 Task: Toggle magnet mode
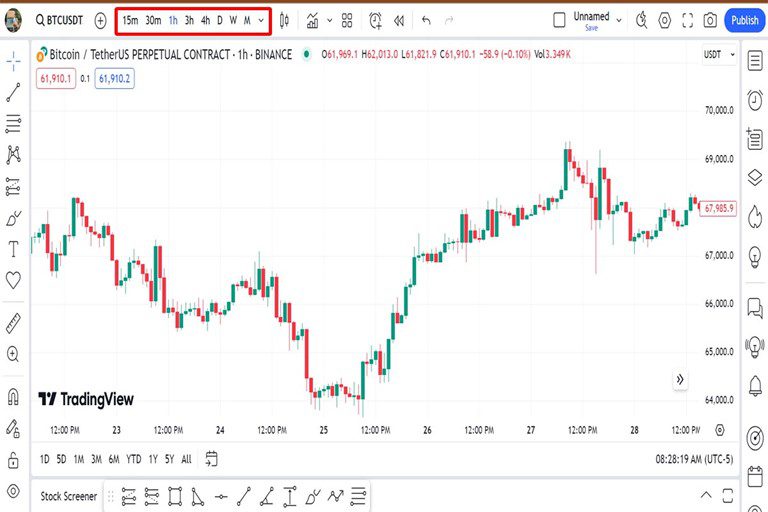pyautogui.click(x=14, y=397)
